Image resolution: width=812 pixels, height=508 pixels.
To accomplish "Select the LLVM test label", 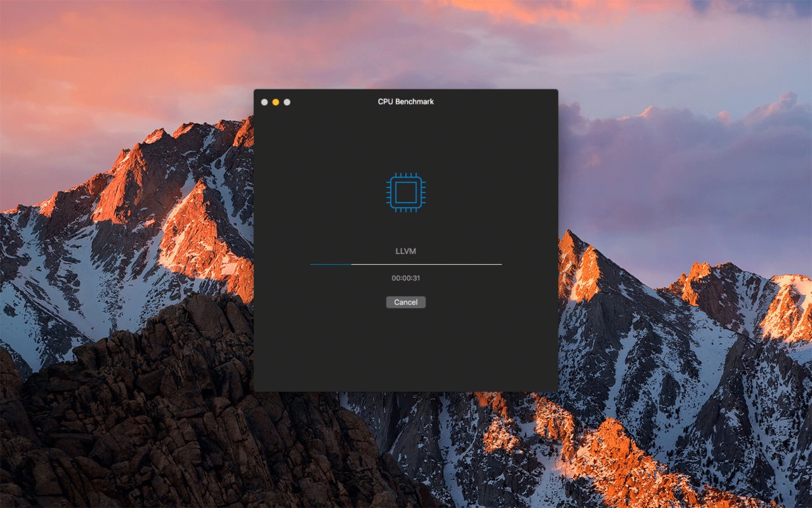I will (406, 251).
